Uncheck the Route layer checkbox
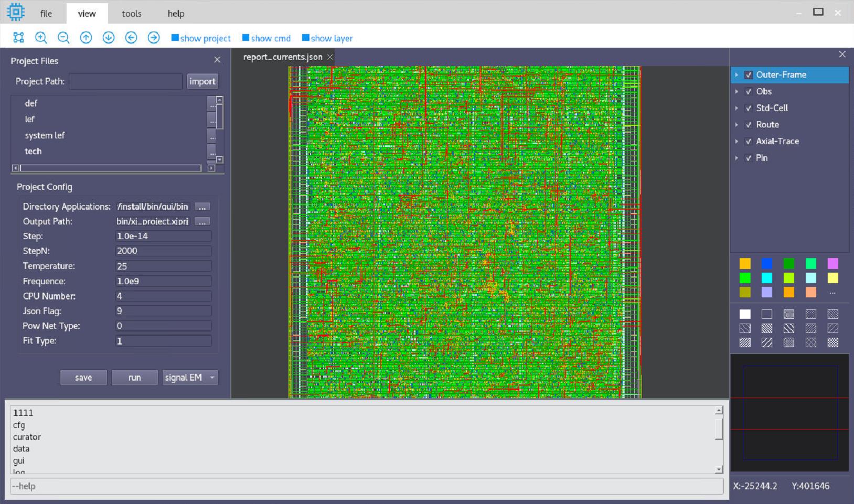 pos(749,125)
